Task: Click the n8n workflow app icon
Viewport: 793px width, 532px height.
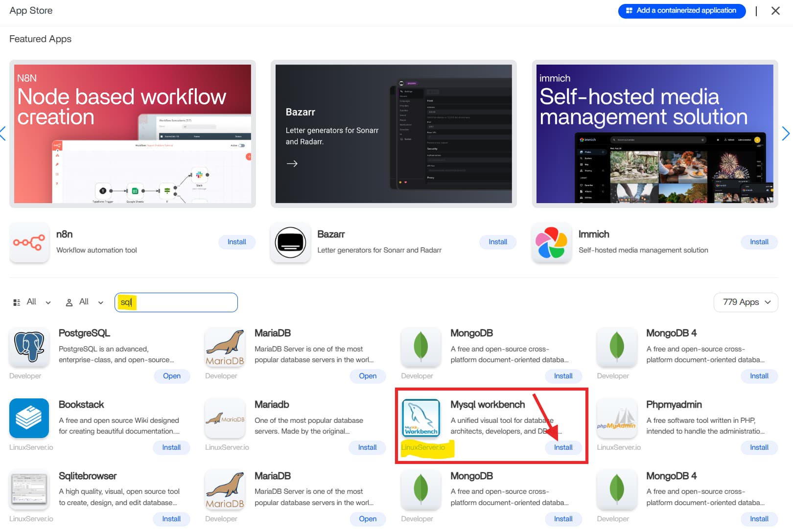Action: click(x=29, y=242)
